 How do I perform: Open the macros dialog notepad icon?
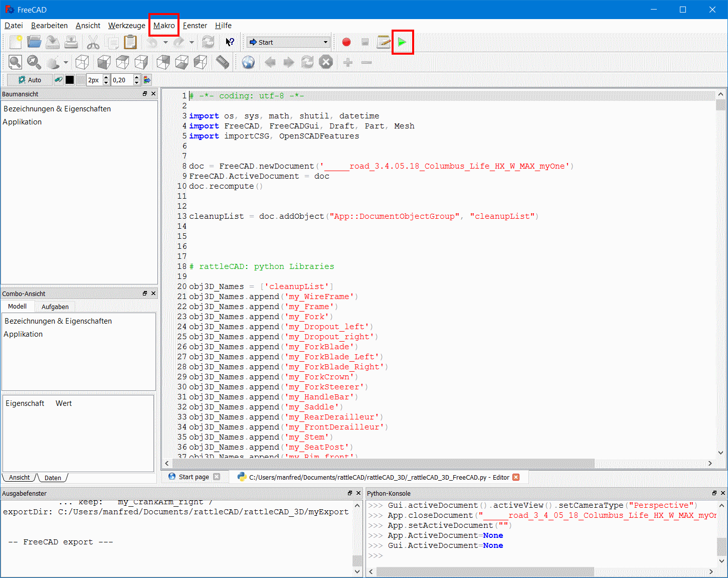pos(384,42)
